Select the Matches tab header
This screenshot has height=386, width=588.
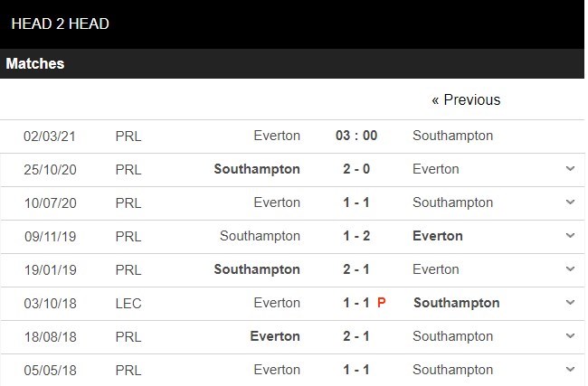pyautogui.click(x=35, y=64)
